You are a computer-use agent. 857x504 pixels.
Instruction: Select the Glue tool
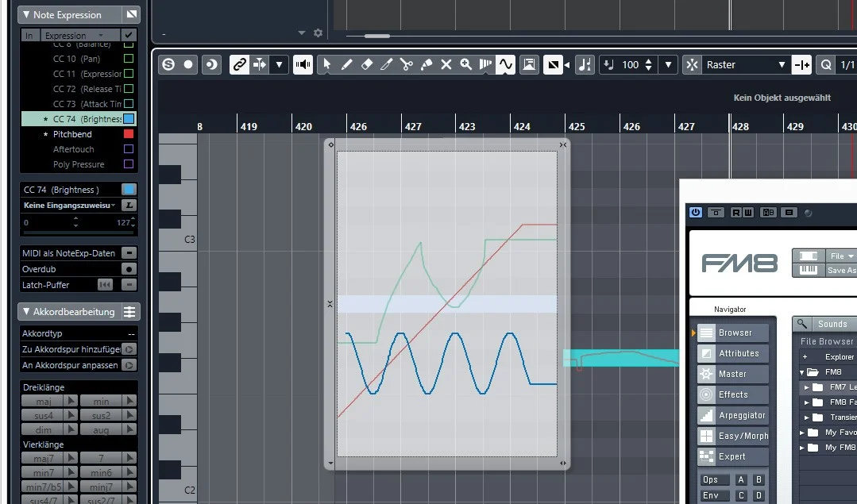pyautogui.click(x=427, y=64)
